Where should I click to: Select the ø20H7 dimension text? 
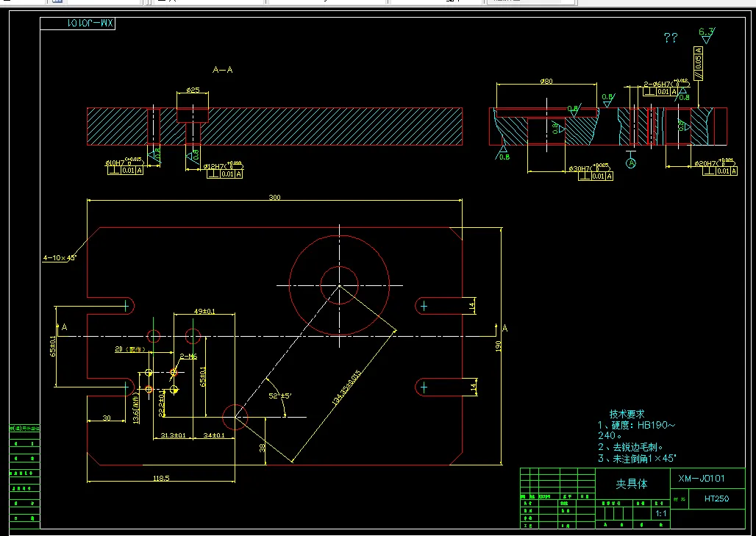click(x=716, y=163)
